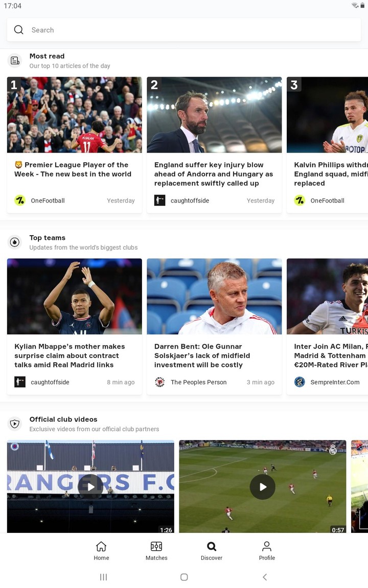Tap the Android home navigation button

coord(184,577)
